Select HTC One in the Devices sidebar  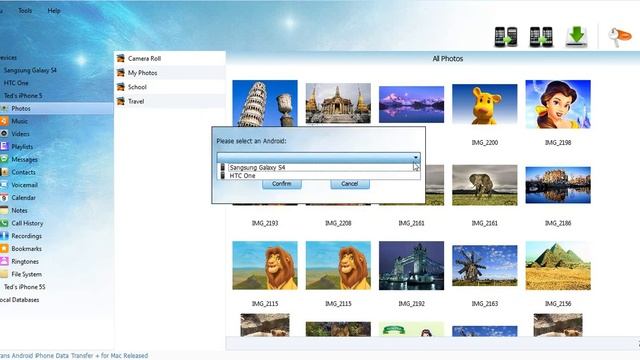16,83
